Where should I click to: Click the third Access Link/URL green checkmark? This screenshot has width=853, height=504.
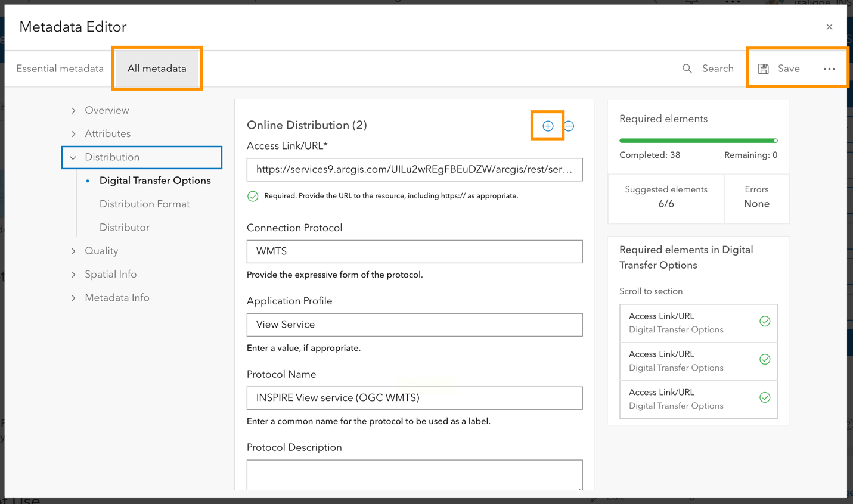(x=765, y=397)
